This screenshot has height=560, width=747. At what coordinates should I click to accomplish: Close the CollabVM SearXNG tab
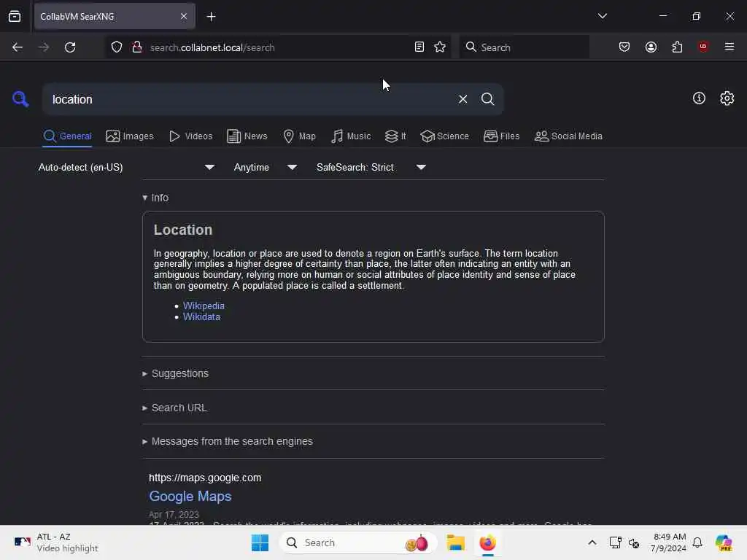click(x=184, y=16)
